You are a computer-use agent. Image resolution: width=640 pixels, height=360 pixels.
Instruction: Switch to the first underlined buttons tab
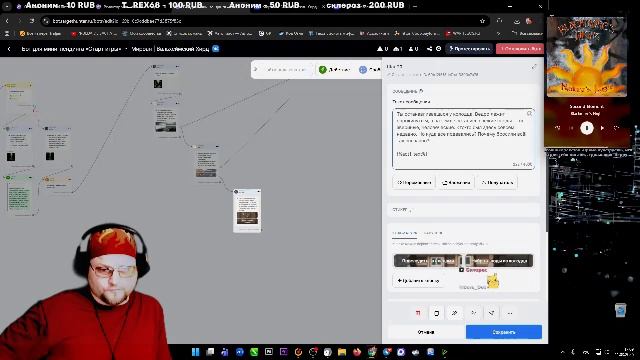click(404, 233)
